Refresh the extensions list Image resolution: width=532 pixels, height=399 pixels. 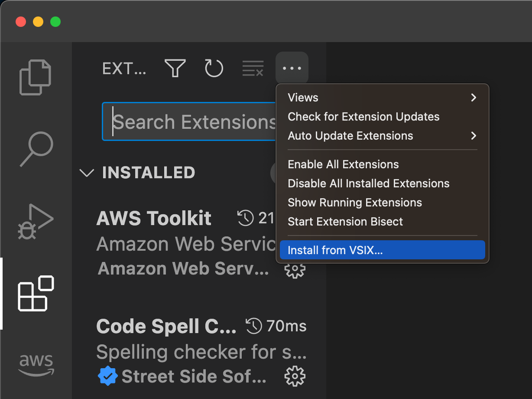click(x=214, y=68)
